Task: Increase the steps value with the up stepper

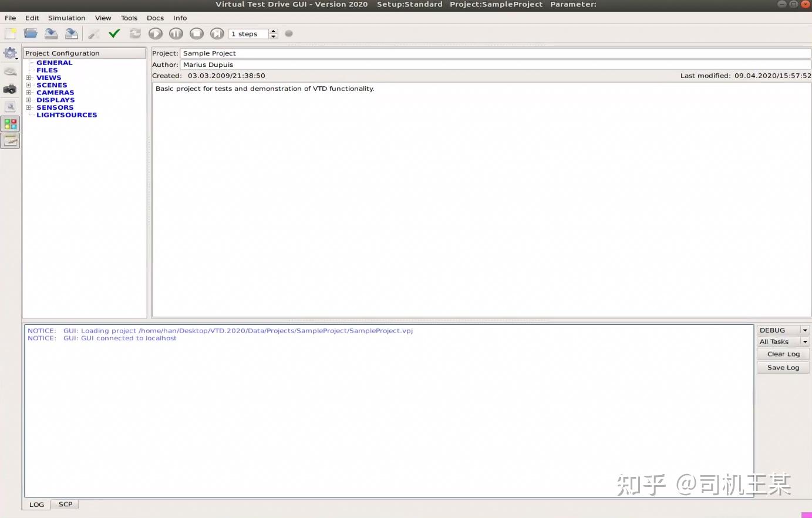Action: pyautogui.click(x=272, y=31)
